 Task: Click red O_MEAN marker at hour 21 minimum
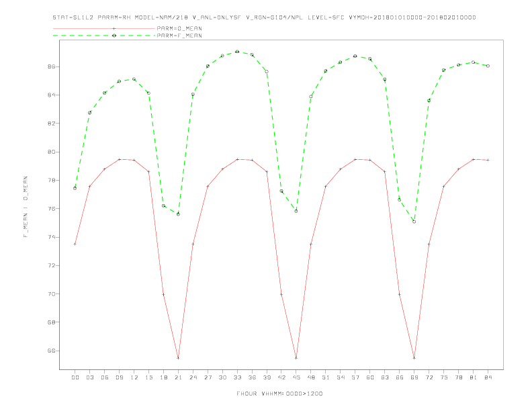178,358
